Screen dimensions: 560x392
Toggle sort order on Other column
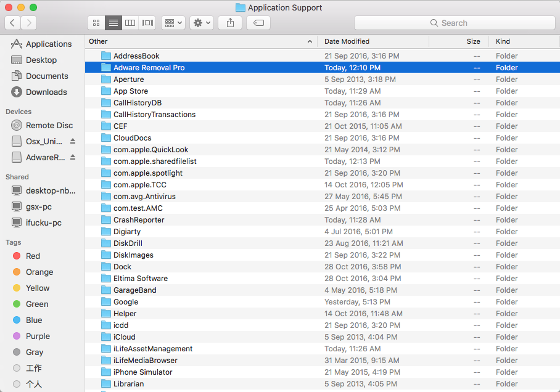pyautogui.click(x=185, y=41)
